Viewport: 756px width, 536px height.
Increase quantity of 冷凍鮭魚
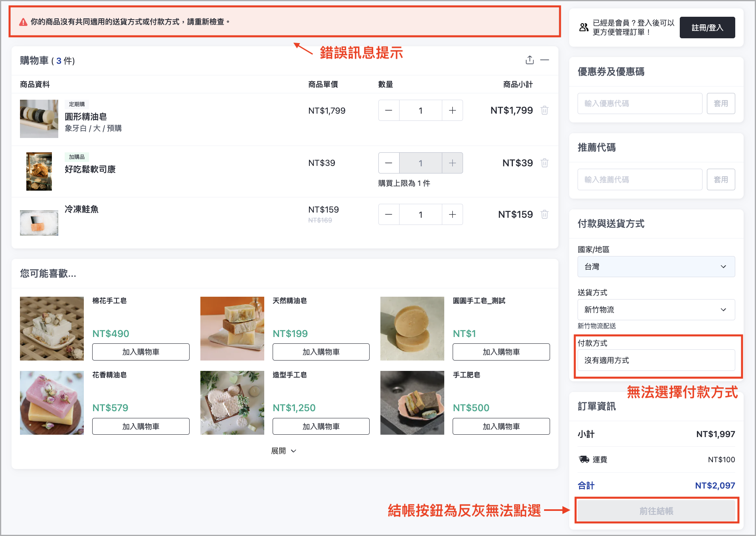point(452,215)
